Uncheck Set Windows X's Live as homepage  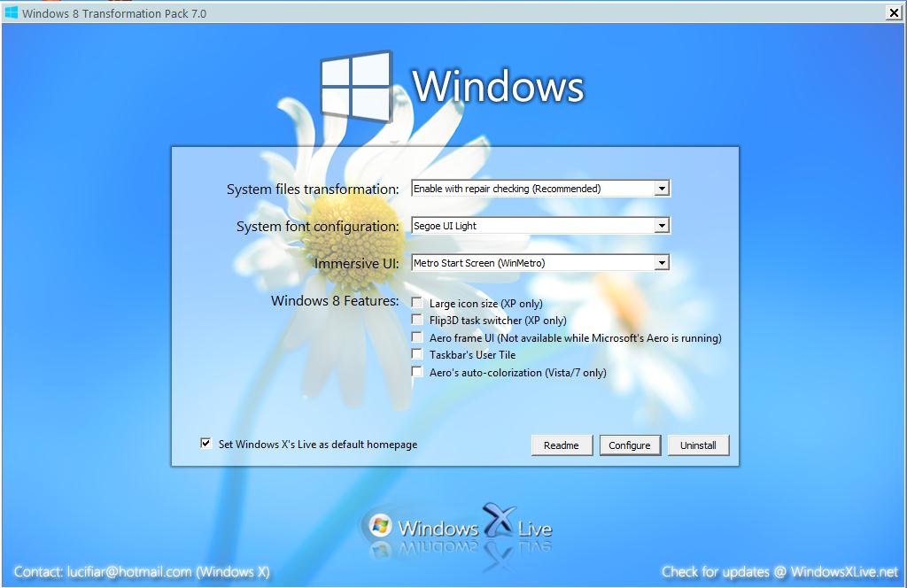coord(205,444)
